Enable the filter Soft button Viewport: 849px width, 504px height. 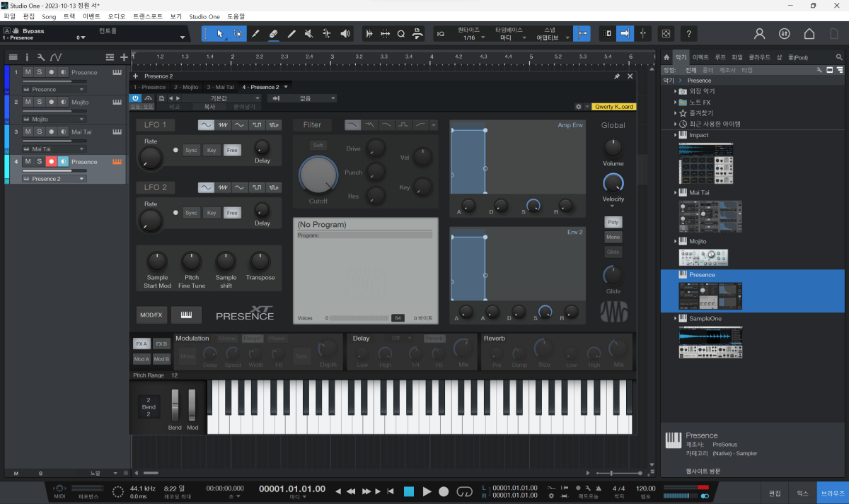[318, 145]
